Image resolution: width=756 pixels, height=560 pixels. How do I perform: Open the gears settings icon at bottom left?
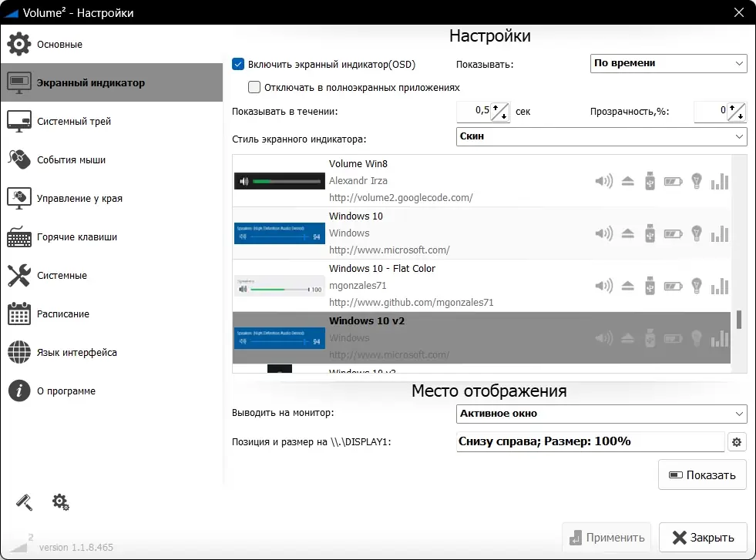(61, 501)
